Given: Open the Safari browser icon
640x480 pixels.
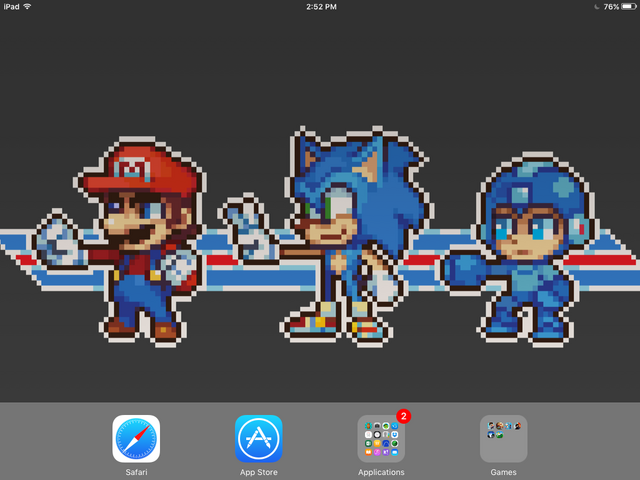Looking at the screenshot, I should click(x=136, y=439).
